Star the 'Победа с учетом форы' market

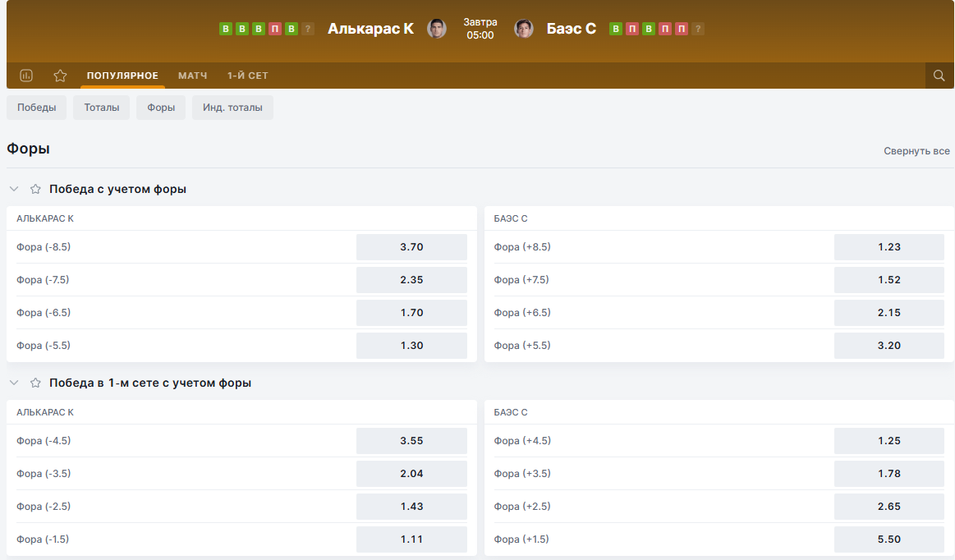[35, 189]
